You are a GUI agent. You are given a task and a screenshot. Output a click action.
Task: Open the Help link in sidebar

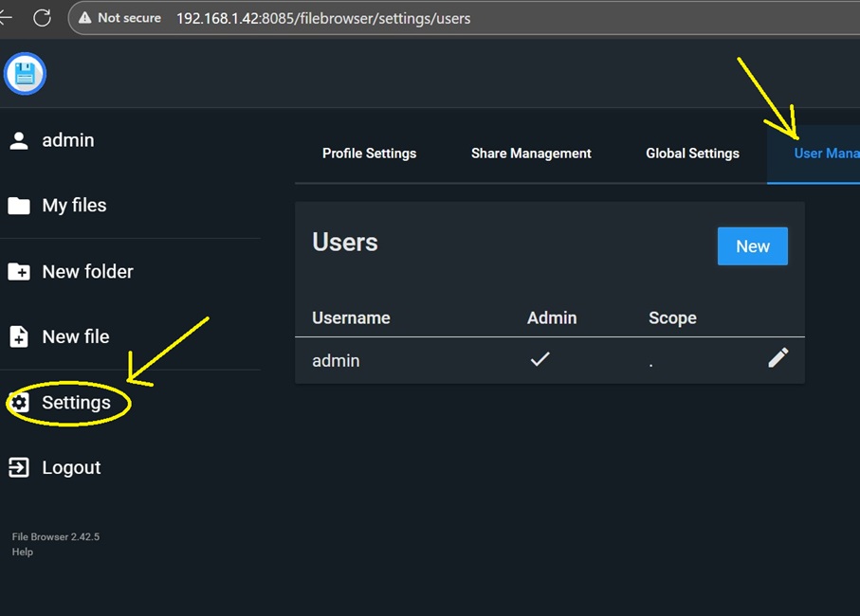[23, 552]
